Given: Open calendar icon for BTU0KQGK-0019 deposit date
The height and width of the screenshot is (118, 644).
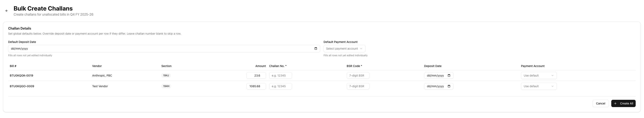Looking at the screenshot, I should [449, 75].
